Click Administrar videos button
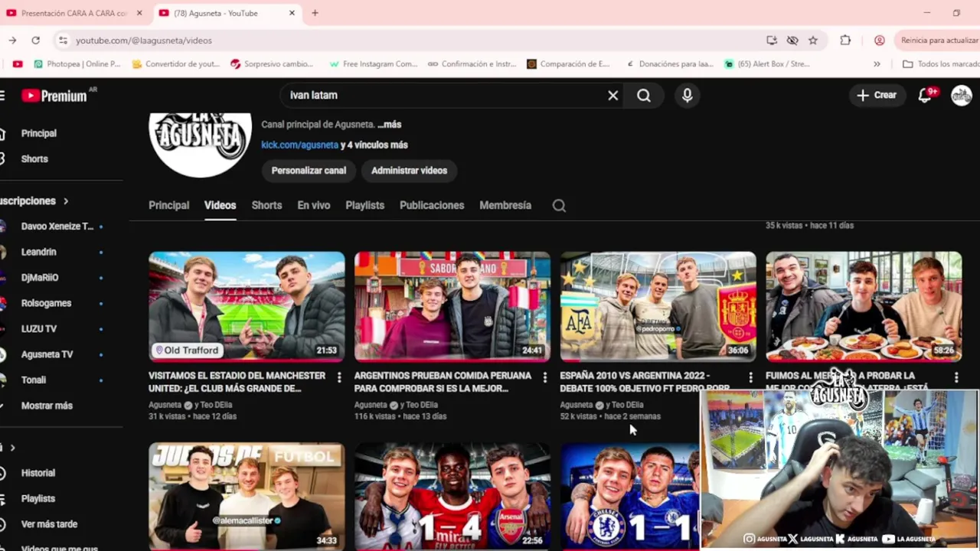Image resolution: width=980 pixels, height=551 pixels. [x=409, y=171]
